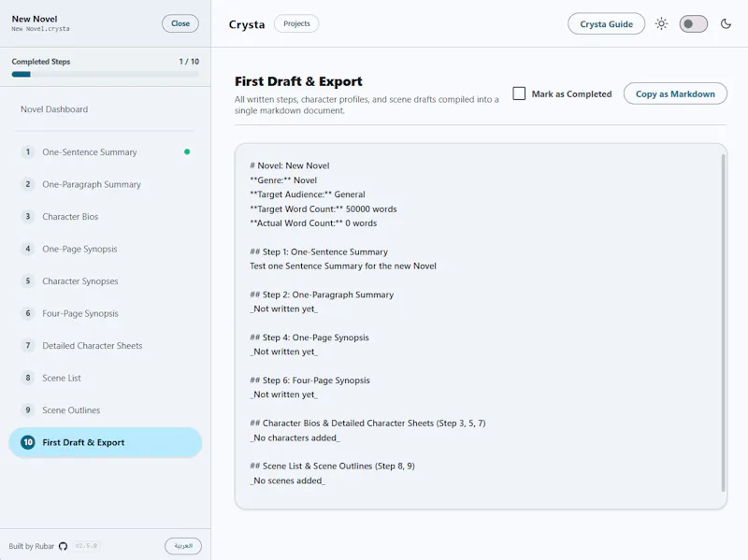This screenshot has height=560, width=748.
Task: Click step number 5 badge
Action: pyautogui.click(x=28, y=281)
